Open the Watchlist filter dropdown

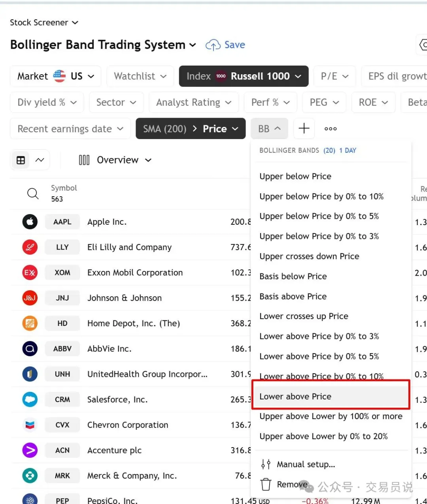(x=140, y=76)
